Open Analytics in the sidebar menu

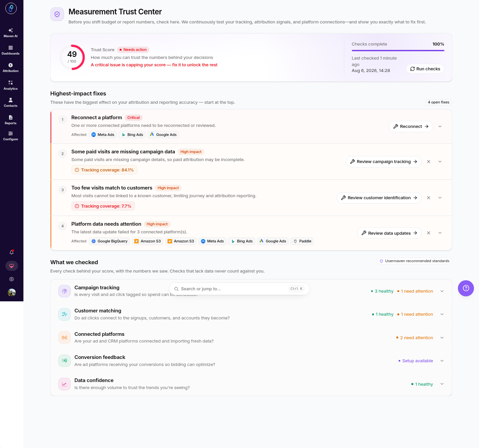tap(11, 85)
